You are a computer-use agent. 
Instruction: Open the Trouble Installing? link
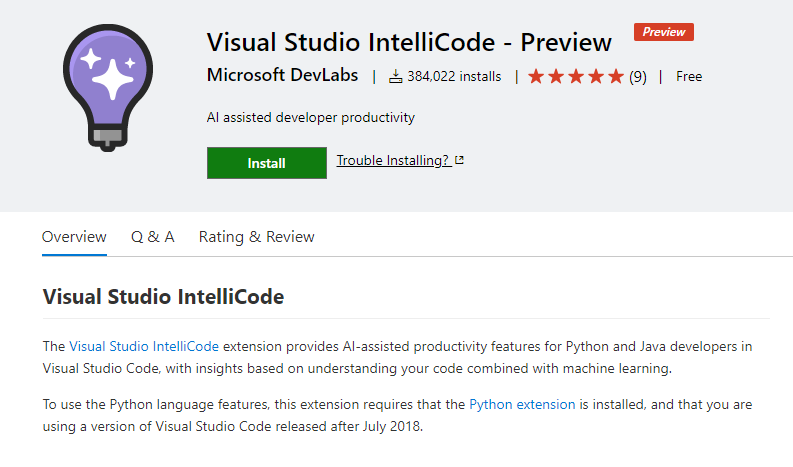[x=393, y=160]
